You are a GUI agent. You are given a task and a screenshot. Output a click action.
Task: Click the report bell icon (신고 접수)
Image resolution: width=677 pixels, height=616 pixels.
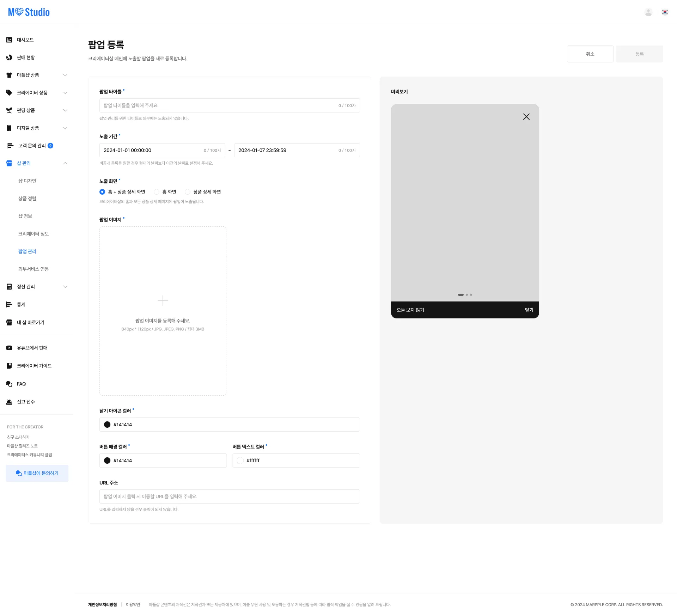point(9,402)
